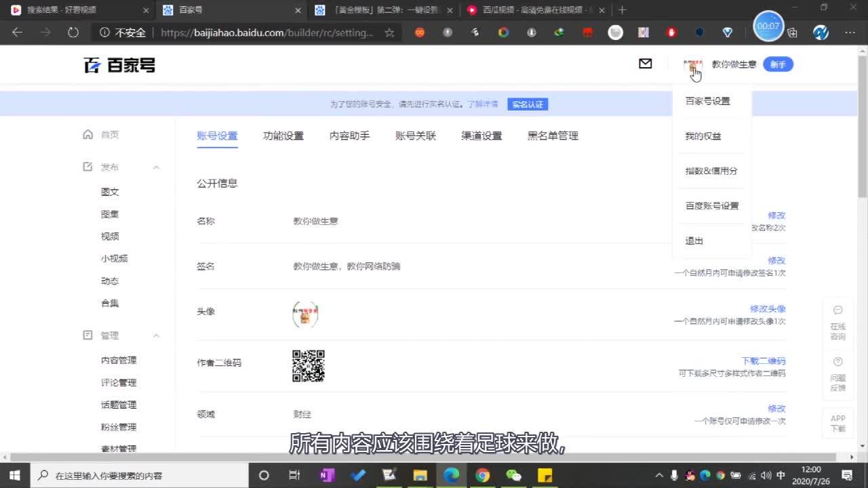Image resolution: width=868 pixels, height=488 pixels.
Task: Click the author QR code image
Action: 308,366
